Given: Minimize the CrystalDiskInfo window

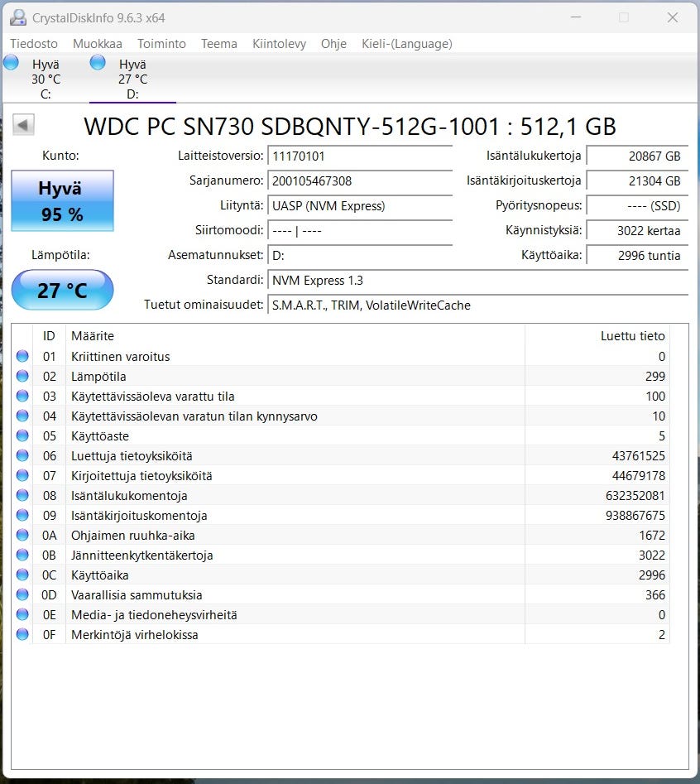Looking at the screenshot, I should tap(576, 17).
